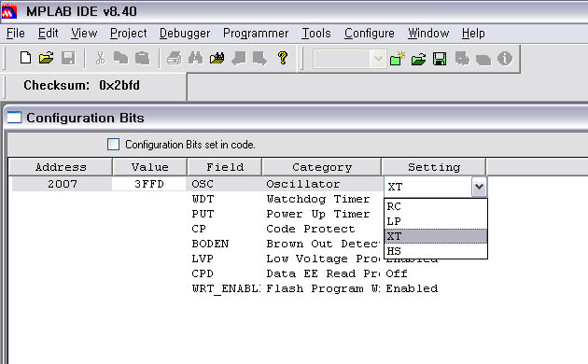Open the Debugger menu
Viewport: 588px width, 364px height.
pos(185,34)
